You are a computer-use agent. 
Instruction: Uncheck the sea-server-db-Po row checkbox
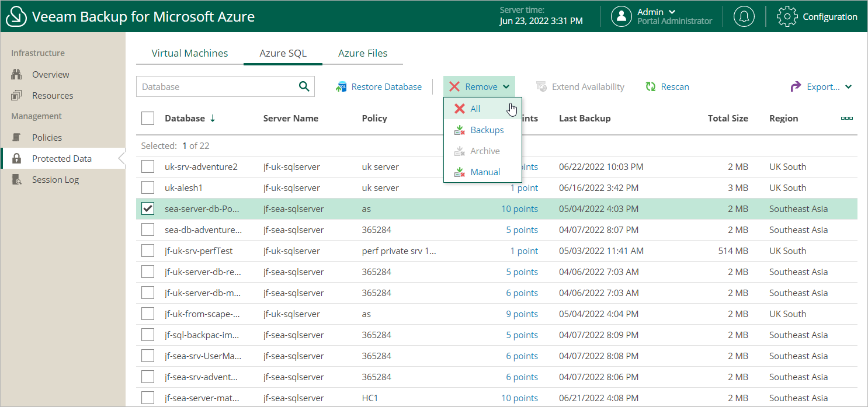pyautogui.click(x=148, y=209)
